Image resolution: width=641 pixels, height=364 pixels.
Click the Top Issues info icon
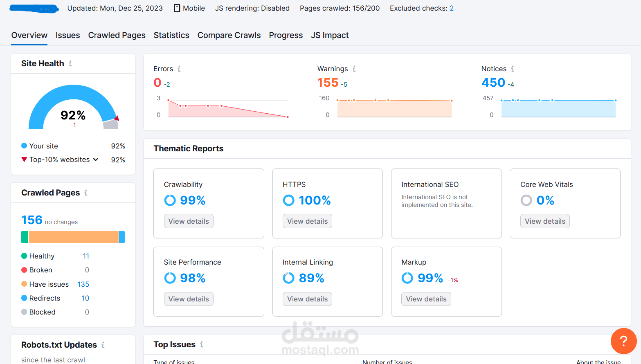pos(202,344)
